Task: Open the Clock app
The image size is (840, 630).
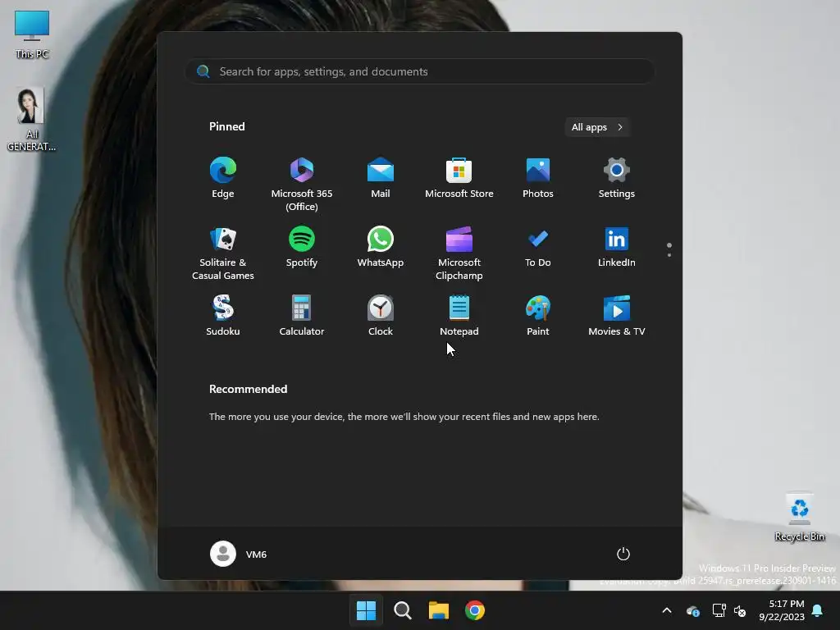Action: (381, 316)
